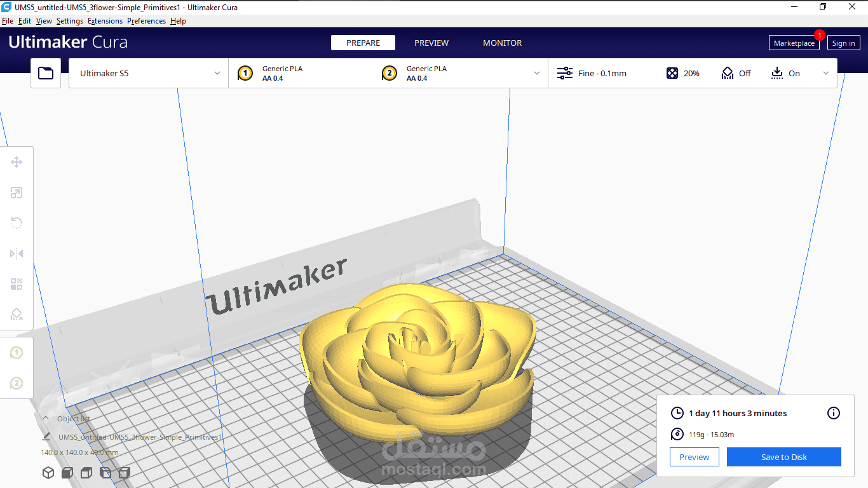Image resolution: width=868 pixels, height=488 pixels.
Task: Click Save to Disk button
Action: 784,457
